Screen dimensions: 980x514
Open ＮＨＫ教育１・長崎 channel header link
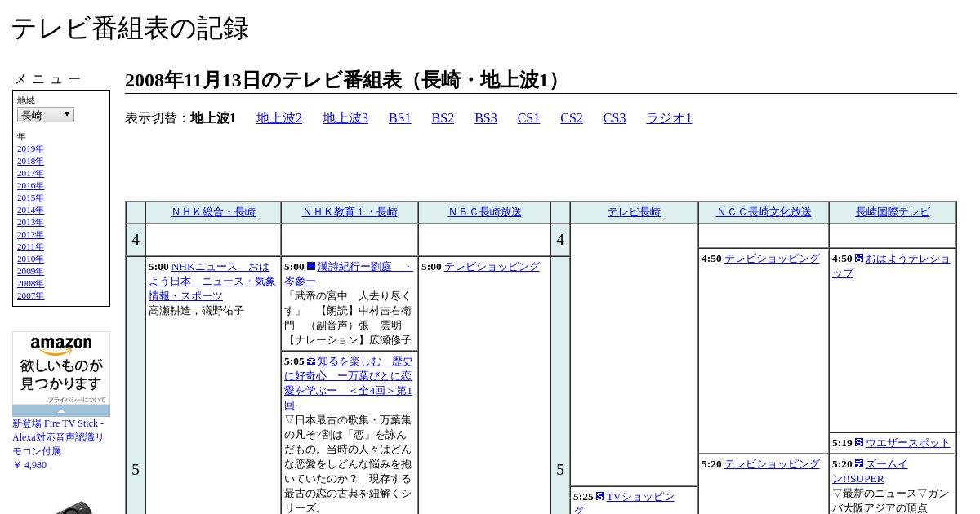coord(350,212)
